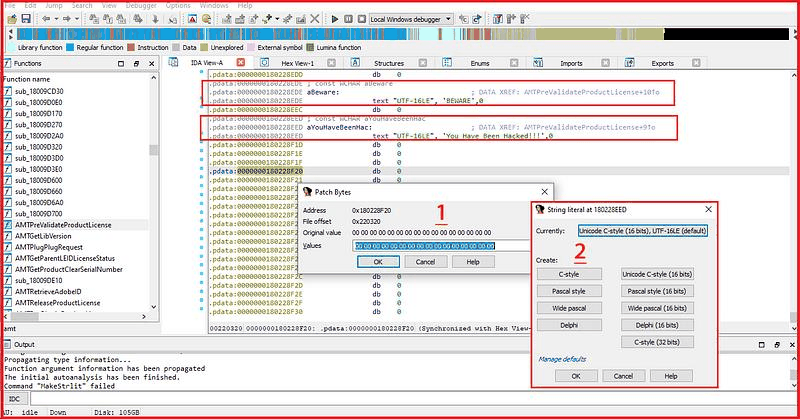Click the Delphi (16 bits) button

[x=657, y=325]
